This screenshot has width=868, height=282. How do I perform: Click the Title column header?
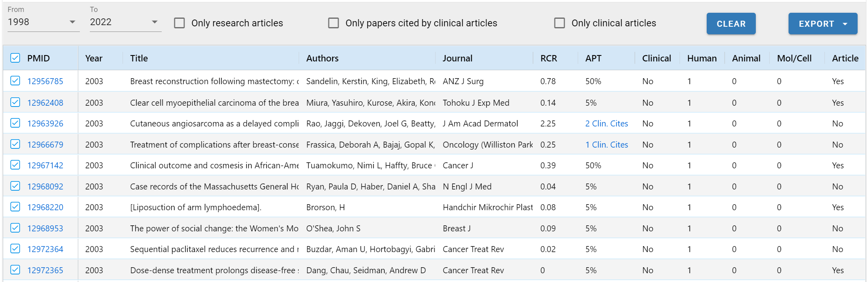(x=139, y=58)
